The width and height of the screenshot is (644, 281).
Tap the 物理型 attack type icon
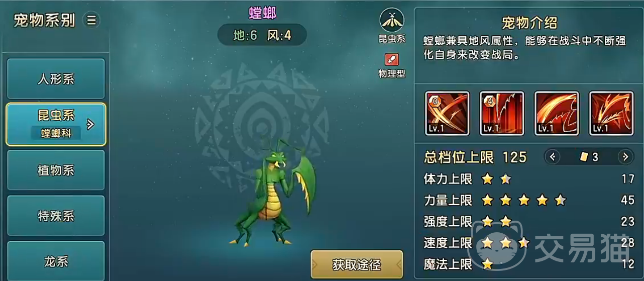(391, 60)
